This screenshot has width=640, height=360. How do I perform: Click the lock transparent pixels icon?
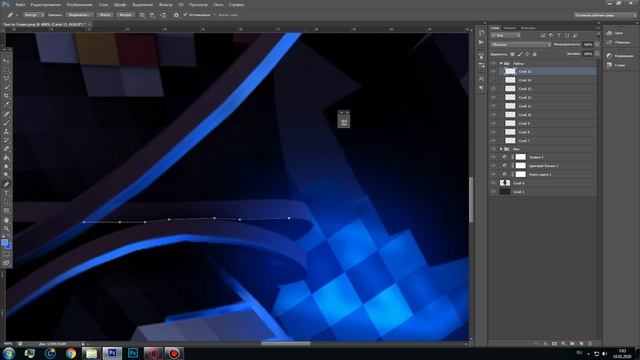point(513,54)
